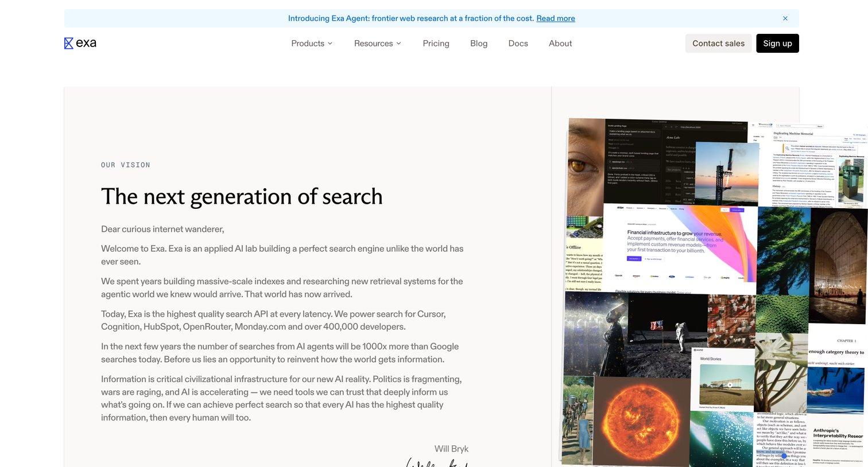Screen dimensions: 868x467
Task: Navigate to the About page
Action: [560, 44]
